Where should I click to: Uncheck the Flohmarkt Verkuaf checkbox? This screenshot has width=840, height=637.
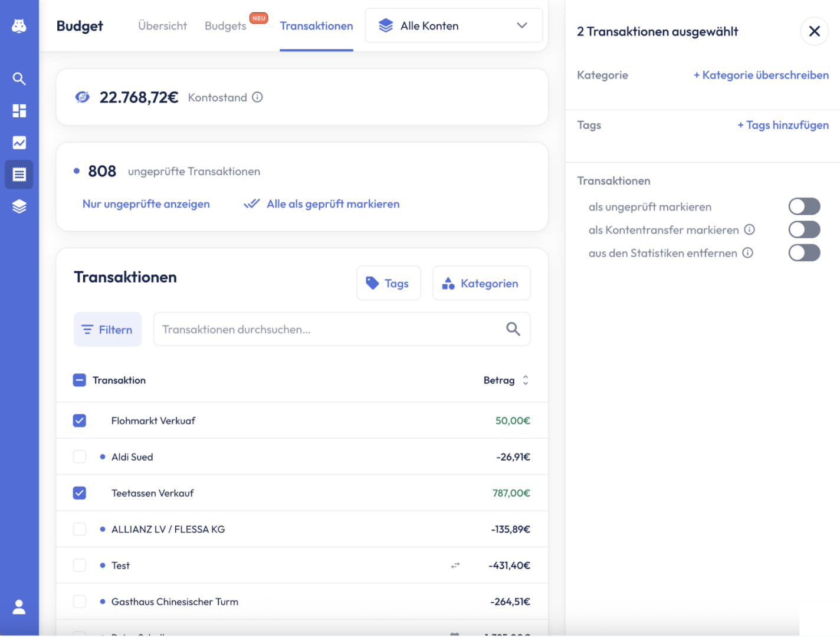coord(80,421)
